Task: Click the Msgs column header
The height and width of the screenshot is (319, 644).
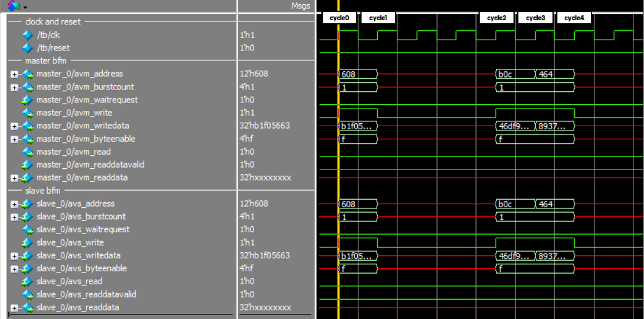Action: 300,6
